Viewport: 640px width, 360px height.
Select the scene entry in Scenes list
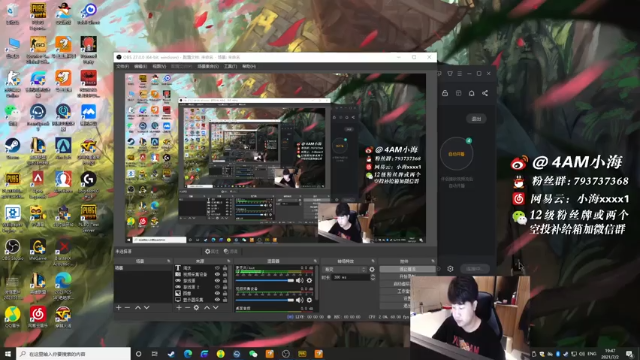[x=143, y=268]
